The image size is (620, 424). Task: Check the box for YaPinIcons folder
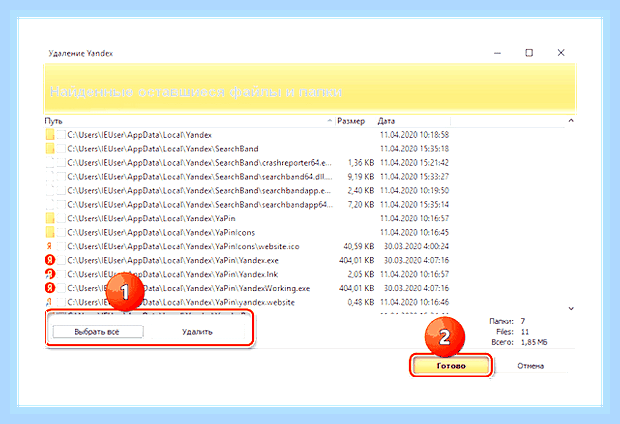(61, 232)
